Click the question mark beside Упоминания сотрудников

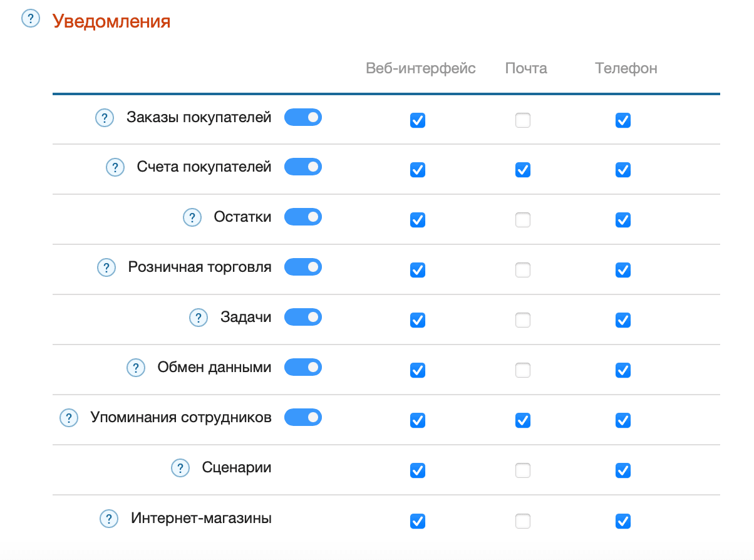[x=69, y=418]
